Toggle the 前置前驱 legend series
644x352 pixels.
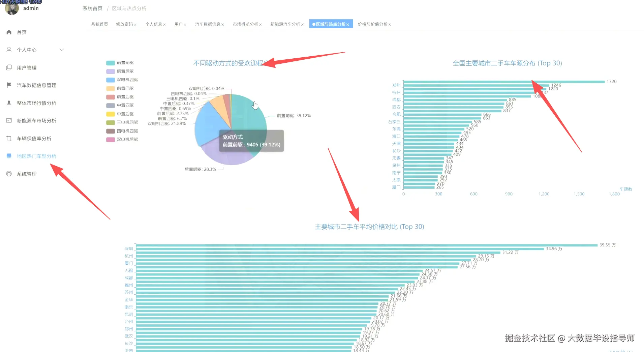click(x=111, y=63)
